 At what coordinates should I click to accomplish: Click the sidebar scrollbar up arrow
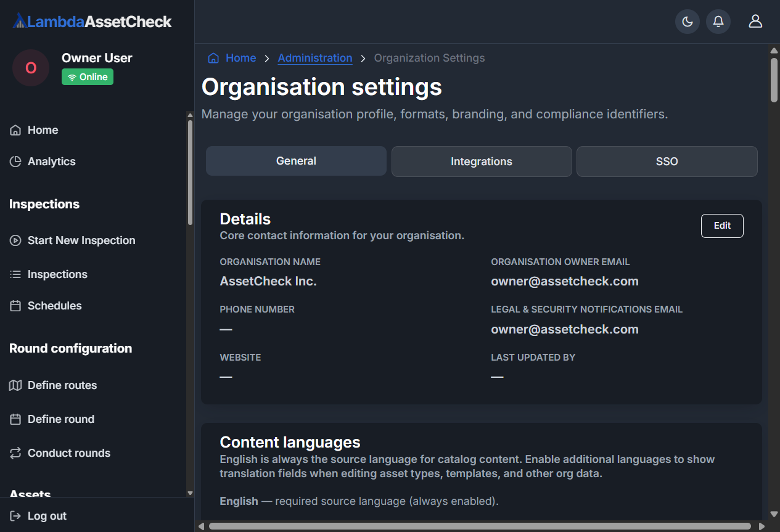coord(190,115)
